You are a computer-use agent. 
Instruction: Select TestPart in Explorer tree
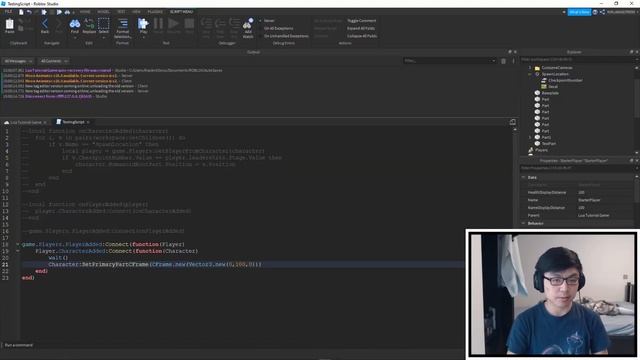(549, 144)
